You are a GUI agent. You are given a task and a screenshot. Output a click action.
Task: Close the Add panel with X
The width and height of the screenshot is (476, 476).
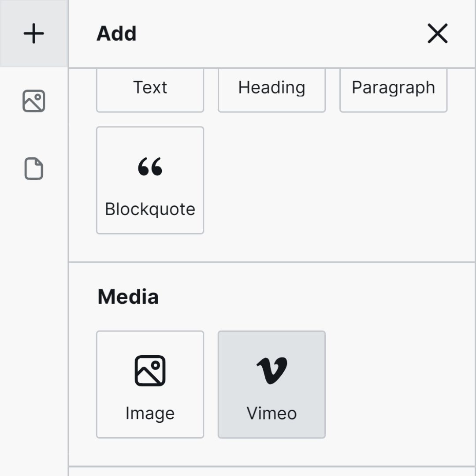coord(438,33)
